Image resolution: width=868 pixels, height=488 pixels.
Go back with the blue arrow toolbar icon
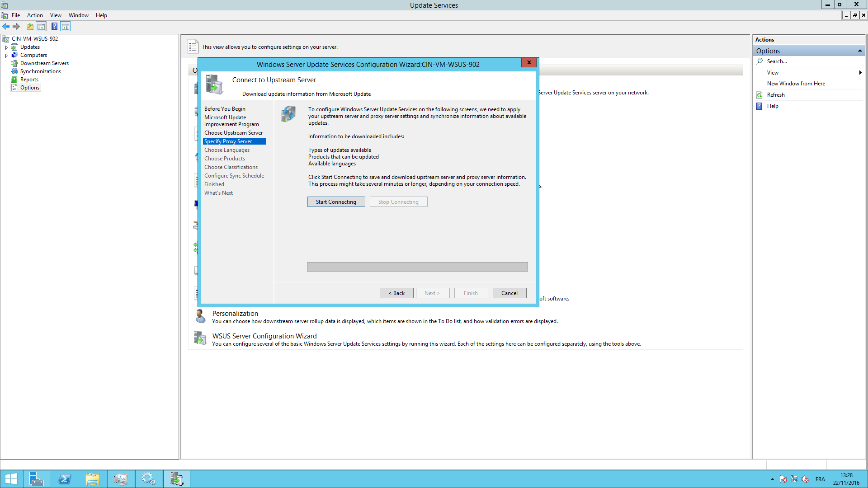coord(6,27)
